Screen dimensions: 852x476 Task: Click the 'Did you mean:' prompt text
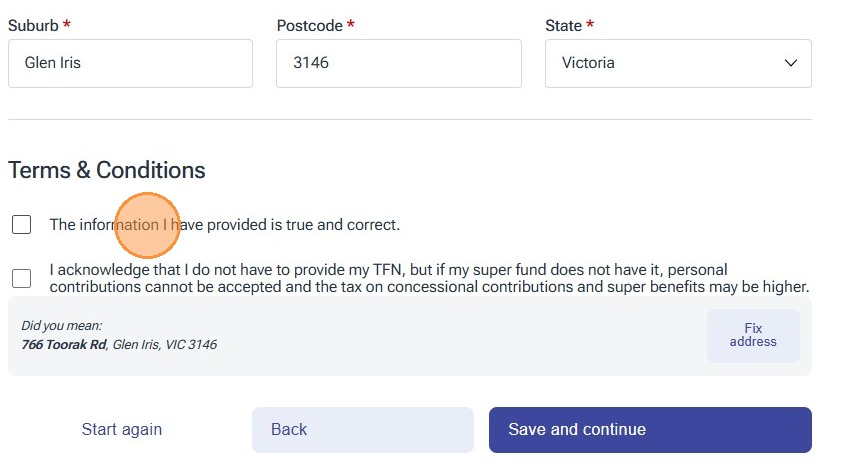click(x=62, y=326)
